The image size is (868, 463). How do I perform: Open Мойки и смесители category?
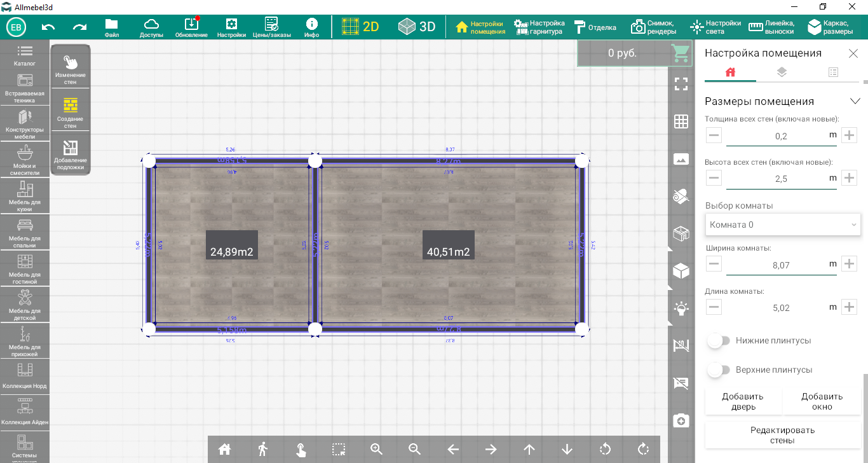pyautogui.click(x=25, y=161)
